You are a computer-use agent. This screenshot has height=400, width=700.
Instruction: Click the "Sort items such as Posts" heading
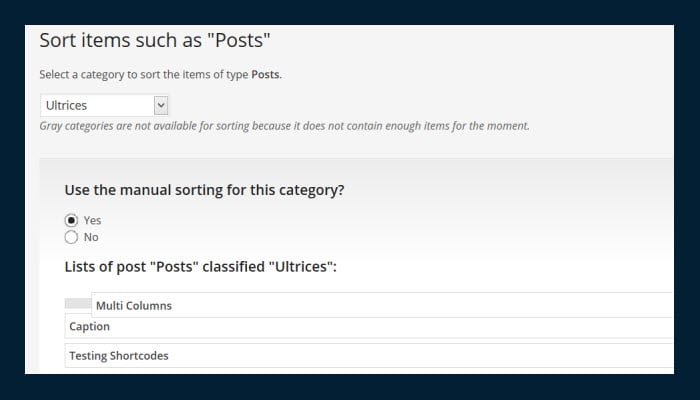(x=155, y=41)
